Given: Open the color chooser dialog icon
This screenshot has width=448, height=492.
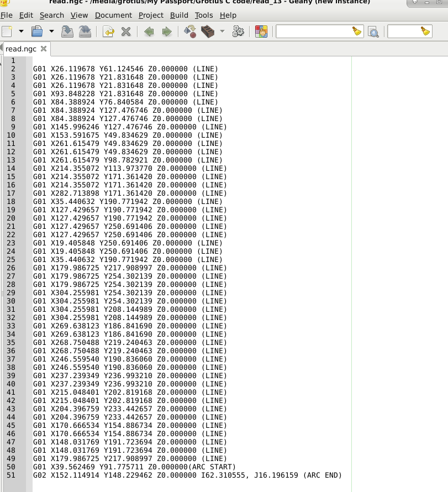Looking at the screenshot, I should 261,32.
